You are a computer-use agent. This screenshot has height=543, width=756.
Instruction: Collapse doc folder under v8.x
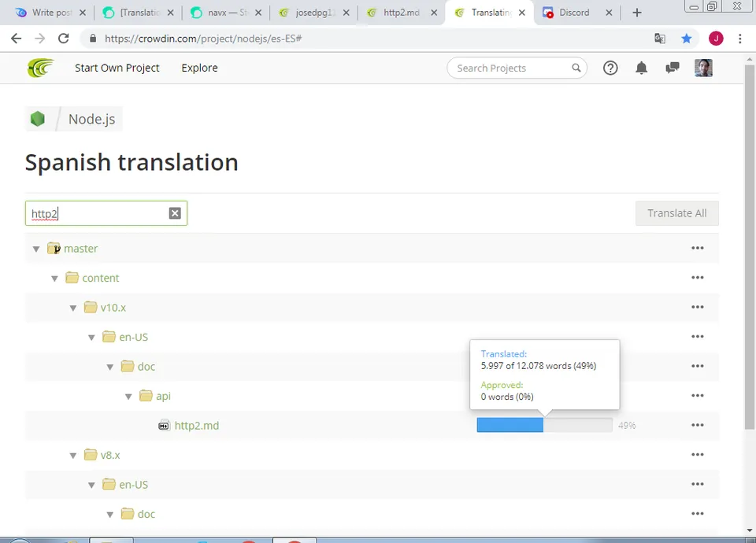(x=110, y=515)
